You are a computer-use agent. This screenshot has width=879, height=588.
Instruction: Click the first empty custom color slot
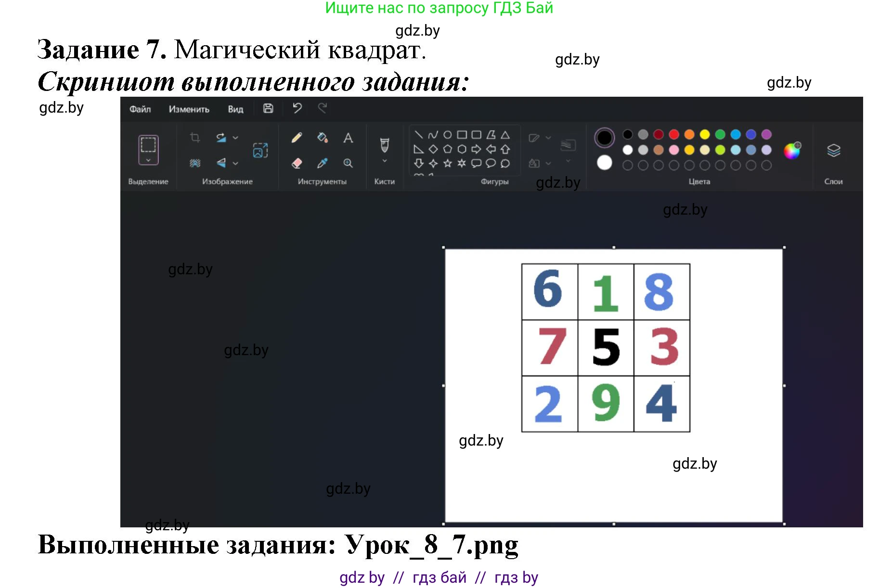click(x=628, y=165)
